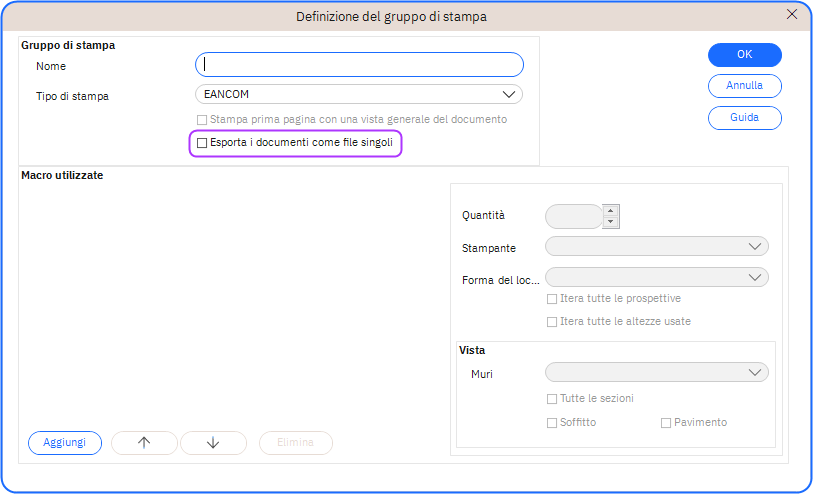Tick the Tutte le sezioni checkbox
This screenshot has width=813, height=494.
pos(552,398)
